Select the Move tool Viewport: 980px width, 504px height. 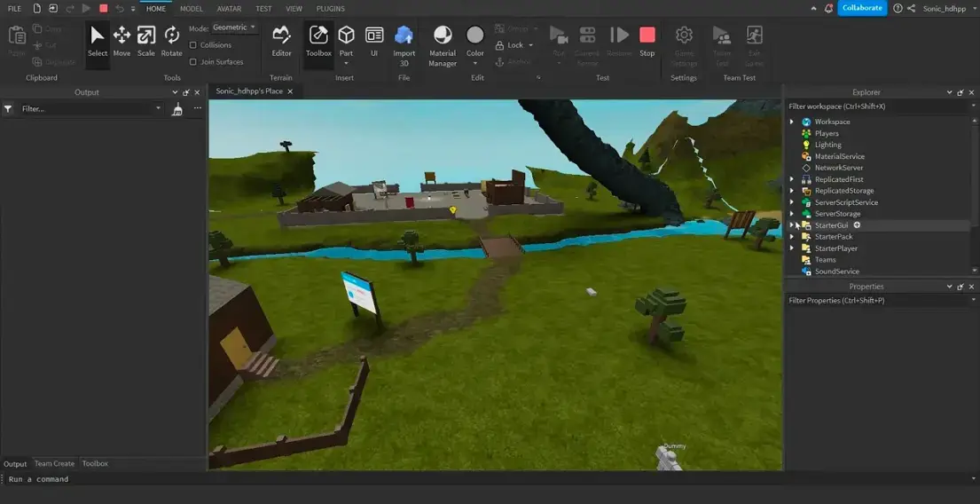(122, 41)
